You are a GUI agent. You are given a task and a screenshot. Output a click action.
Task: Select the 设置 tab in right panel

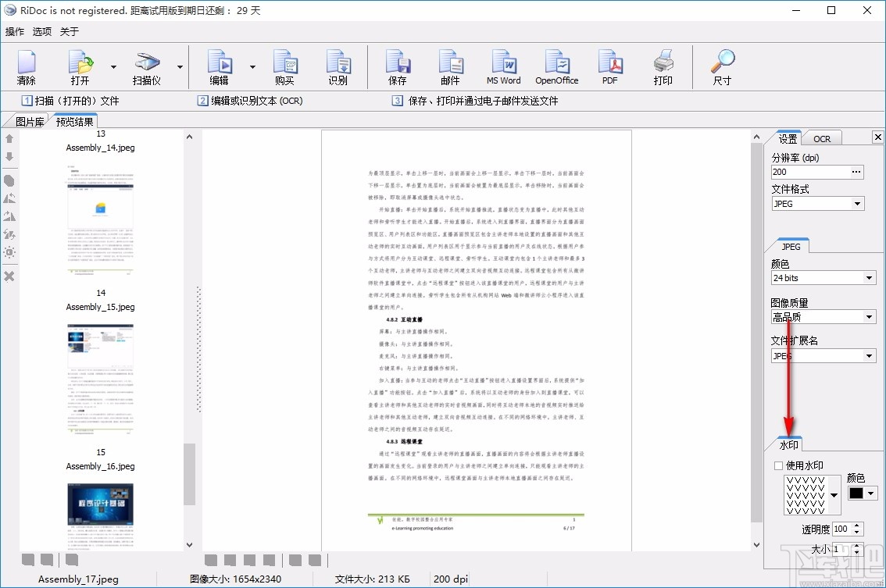[x=788, y=138]
